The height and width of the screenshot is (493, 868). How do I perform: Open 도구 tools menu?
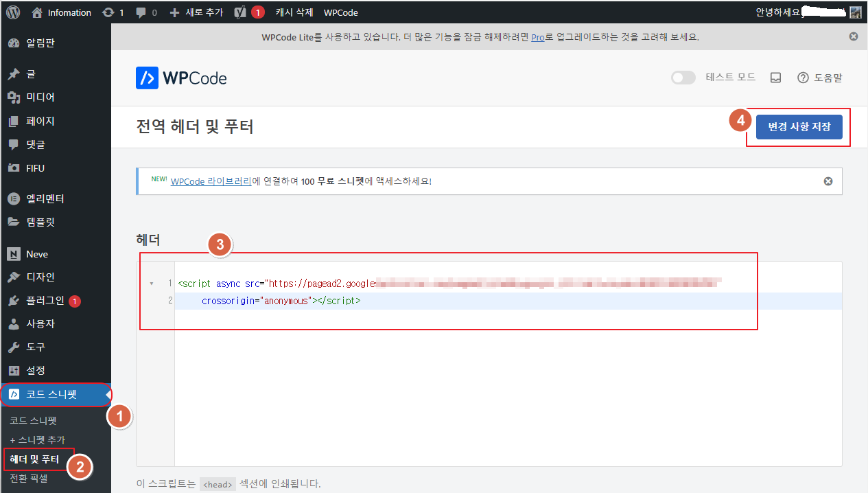[55, 347]
